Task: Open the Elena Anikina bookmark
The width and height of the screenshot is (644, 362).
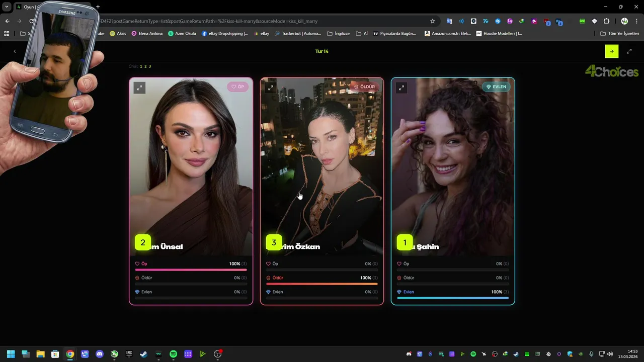Action: pos(147,33)
